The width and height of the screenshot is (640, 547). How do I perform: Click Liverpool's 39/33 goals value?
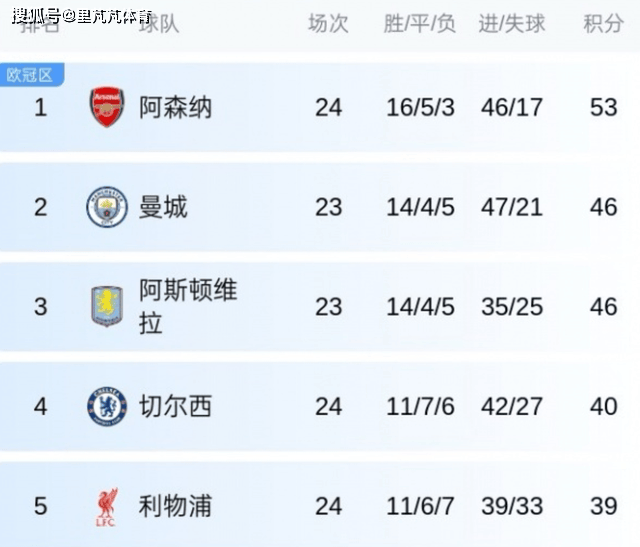pyautogui.click(x=512, y=506)
